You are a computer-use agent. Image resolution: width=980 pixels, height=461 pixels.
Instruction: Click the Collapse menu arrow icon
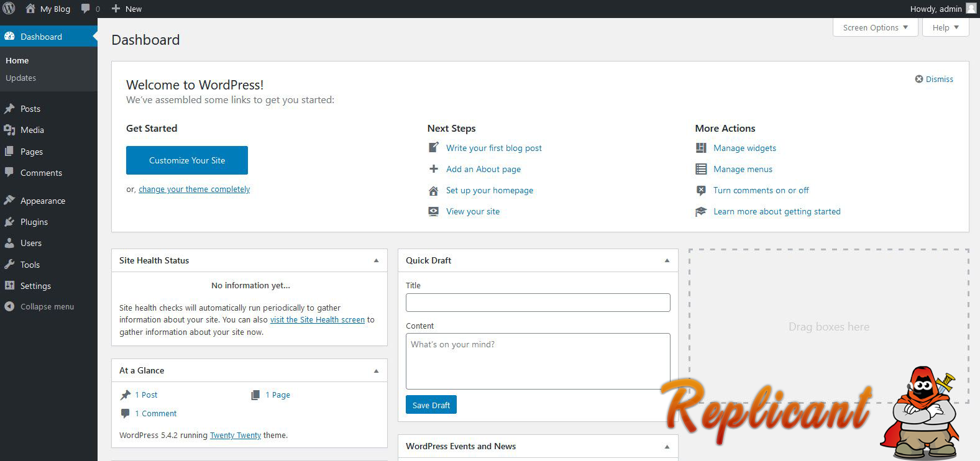point(9,306)
